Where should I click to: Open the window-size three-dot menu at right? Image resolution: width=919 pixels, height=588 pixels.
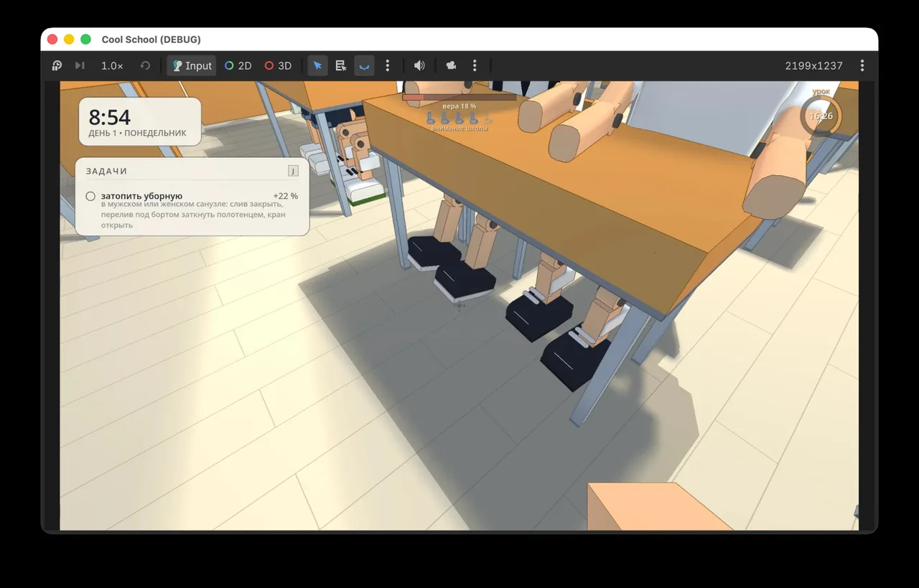coord(862,65)
